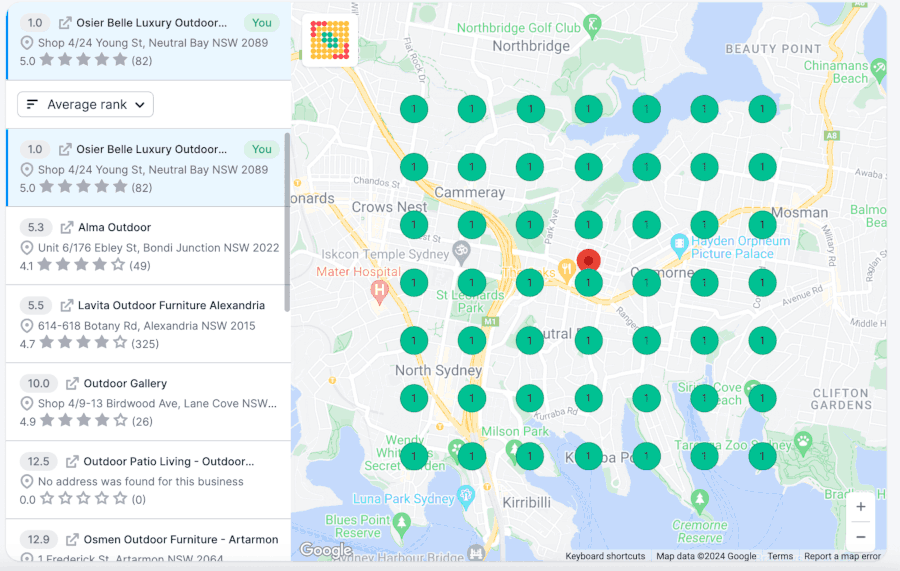
Task: Click the Northbridge Golf Club map marker
Action: [592, 26]
